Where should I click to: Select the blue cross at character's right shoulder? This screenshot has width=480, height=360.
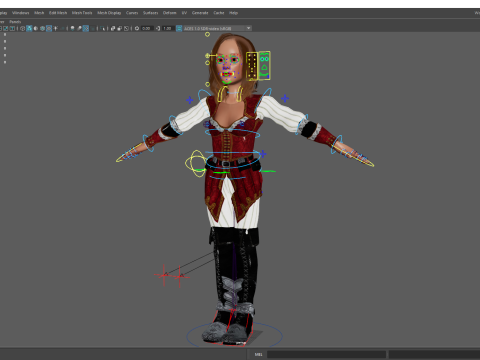[190, 100]
